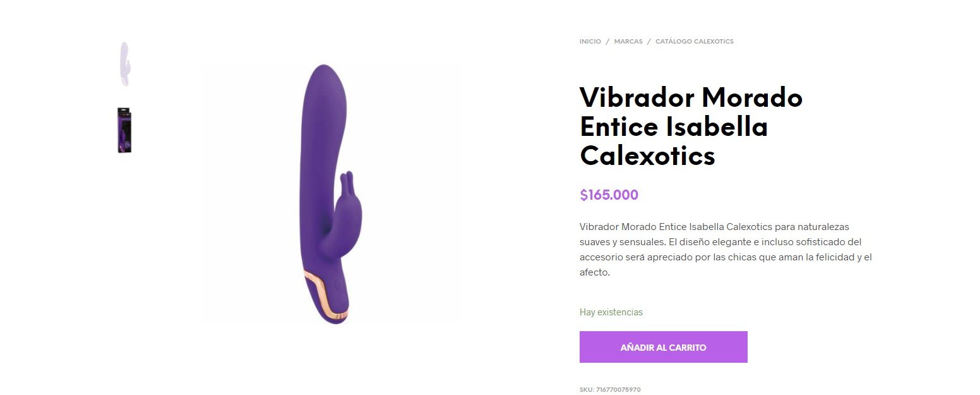The image size is (980, 395).
Task: Click the $165.000 price label
Action: (x=609, y=195)
